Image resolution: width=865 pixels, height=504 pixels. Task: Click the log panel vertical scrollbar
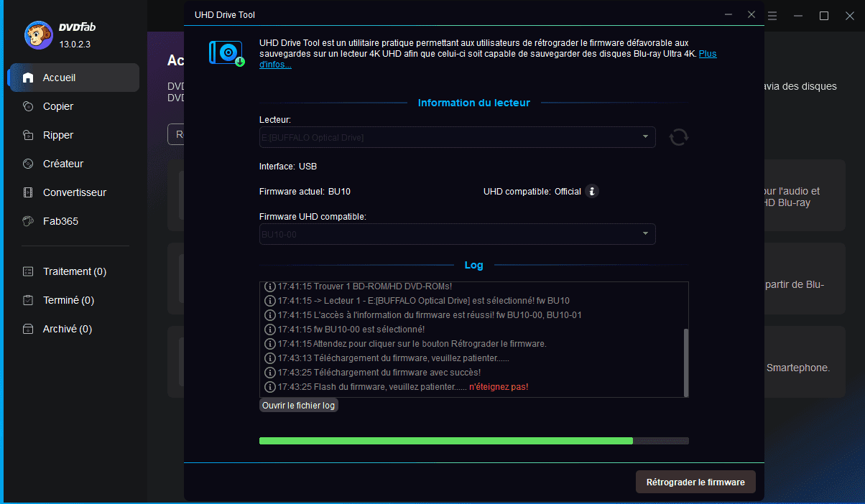point(686,363)
